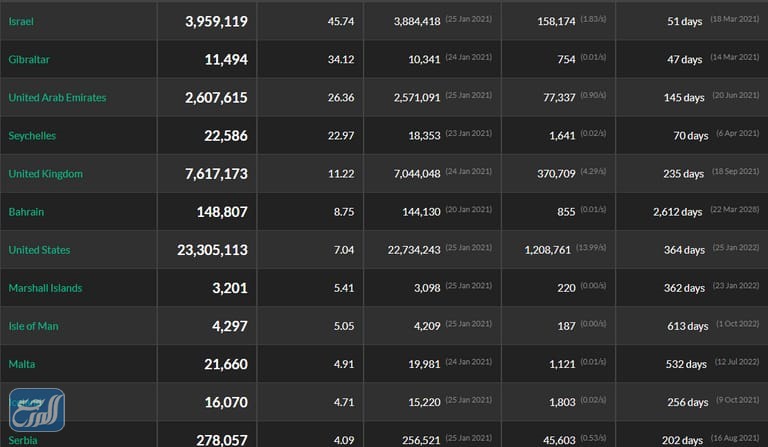Select the Serbia country link
The width and height of the screenshot is (768, 447).
coord(22,439)
